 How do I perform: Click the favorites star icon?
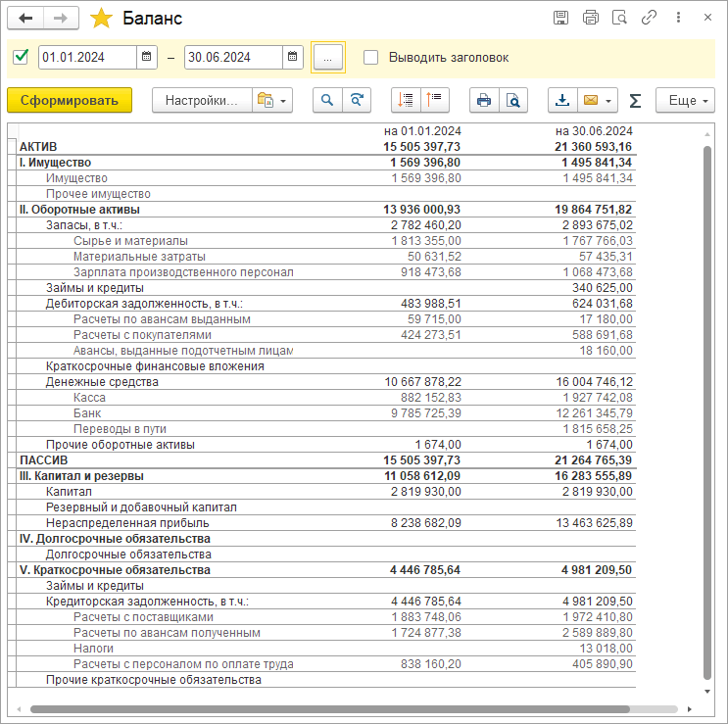[x=101, y=19]
